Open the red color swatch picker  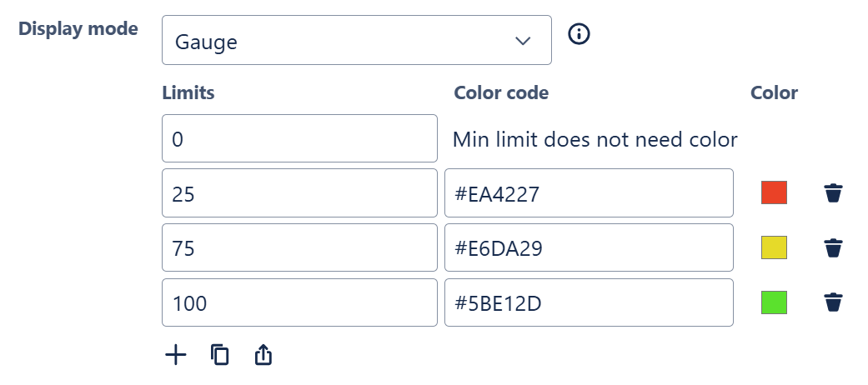[x=774, y=192]
